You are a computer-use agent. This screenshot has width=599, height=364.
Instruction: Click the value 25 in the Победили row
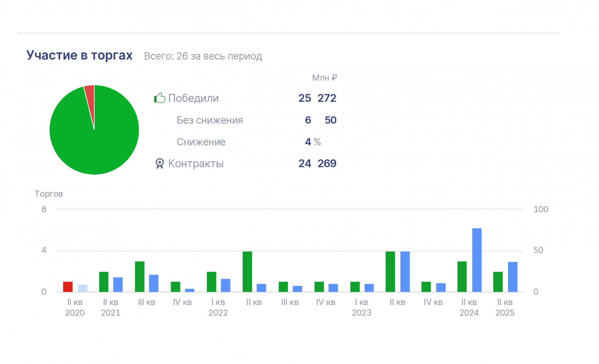(305, 98)
